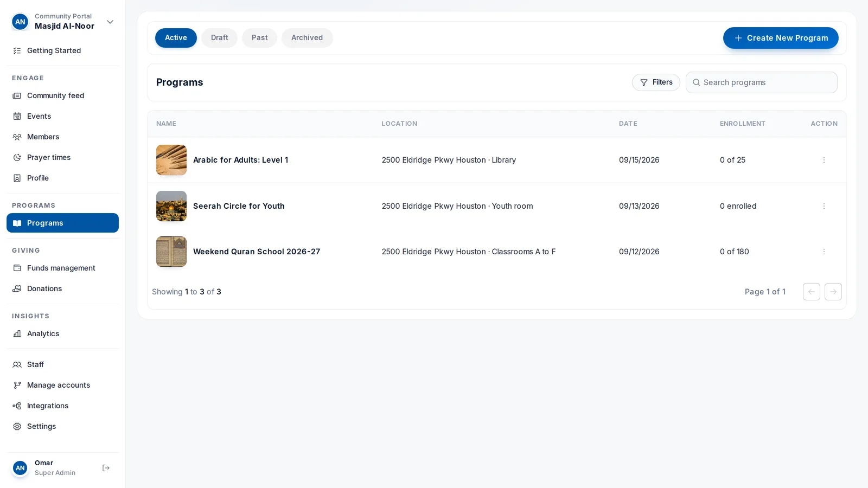Click the 0 of 180 enrollment value
The image size is (868, 488).
pos(735,252)
